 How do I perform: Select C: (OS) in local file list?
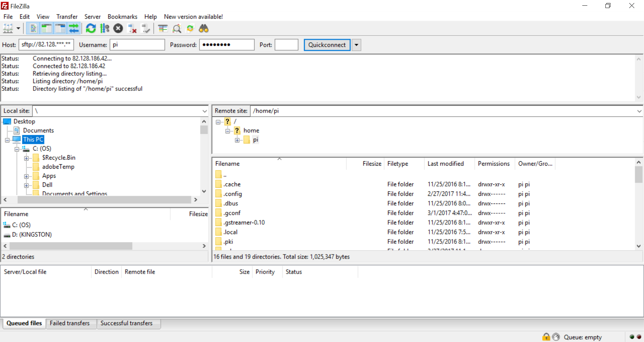21,225
